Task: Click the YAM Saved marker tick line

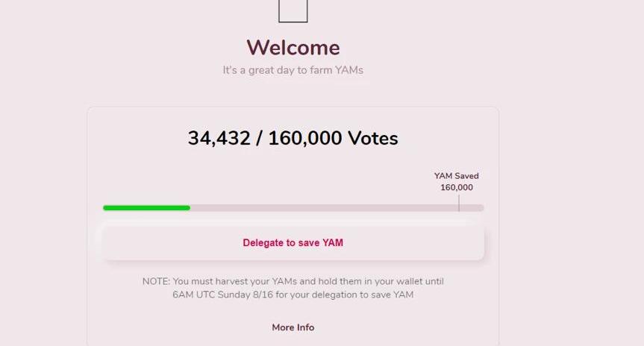Action: pos(459,202)
